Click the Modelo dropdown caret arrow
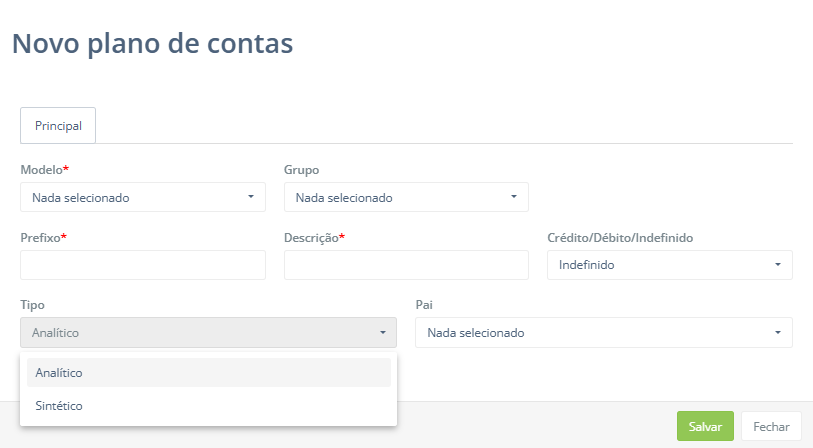This screenshot has height=448, width=813. [x=251, y=197]
